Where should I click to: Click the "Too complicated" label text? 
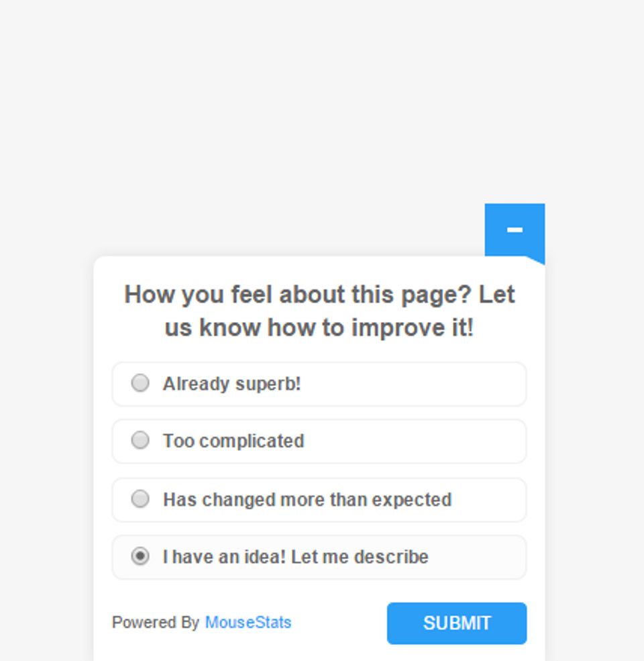point(233,441)
